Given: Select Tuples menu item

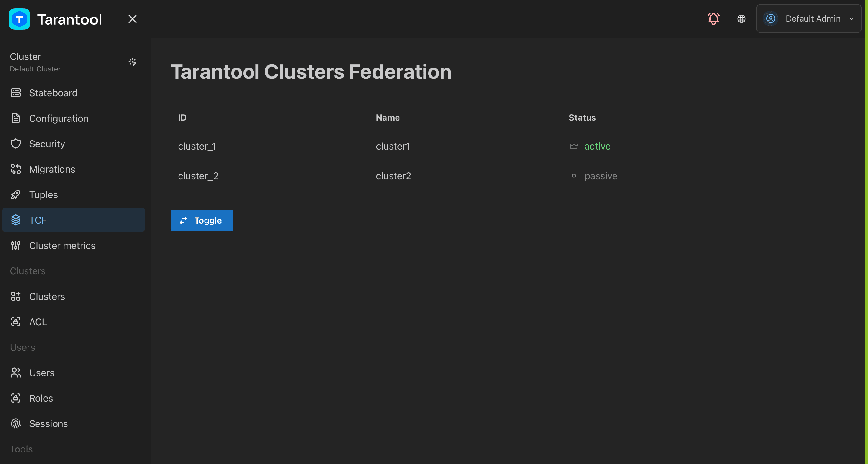Looking at the screenshot, I should point(74,194).
